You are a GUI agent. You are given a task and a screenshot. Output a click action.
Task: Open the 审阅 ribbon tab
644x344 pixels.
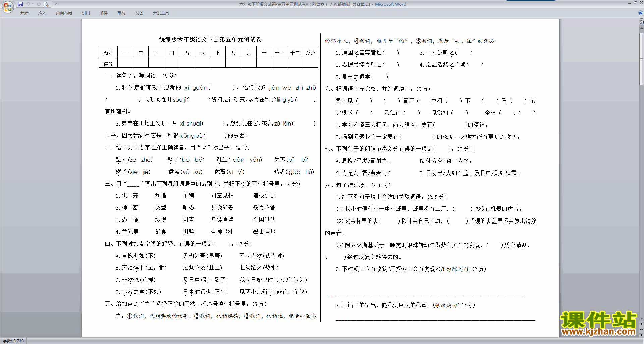coord(121,13)
